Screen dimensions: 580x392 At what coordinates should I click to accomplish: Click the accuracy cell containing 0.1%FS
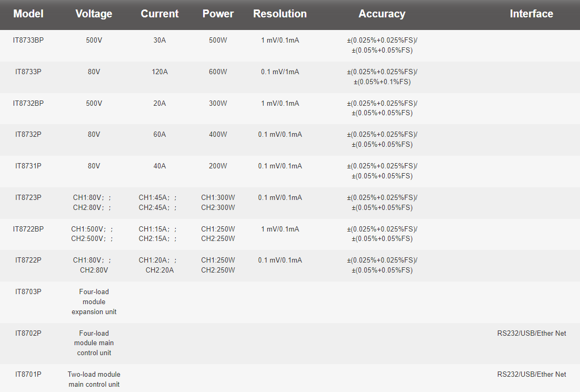tap(382, 76)
